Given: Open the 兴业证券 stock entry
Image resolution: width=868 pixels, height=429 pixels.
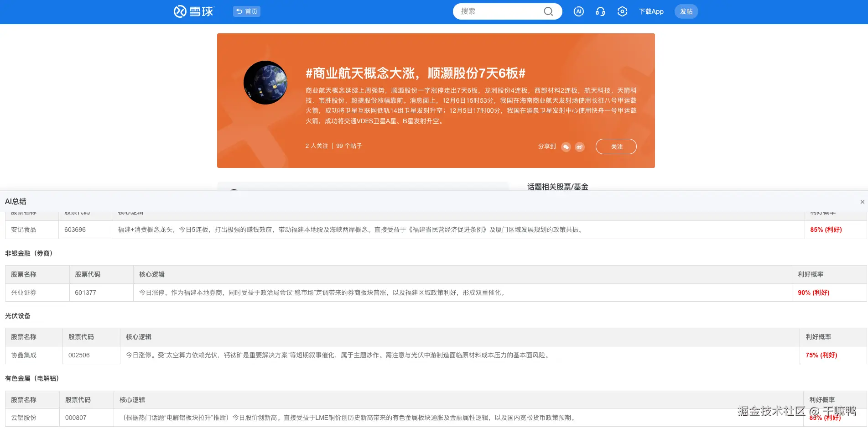Looking at the screenshot, I should pyautogui.click(x=23, y=293).
